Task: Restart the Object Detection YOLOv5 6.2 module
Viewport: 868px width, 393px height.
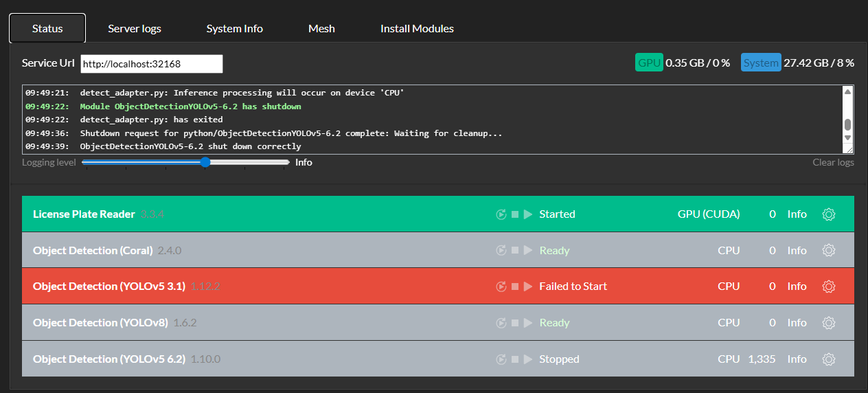Action: click(x=501, y=359)
